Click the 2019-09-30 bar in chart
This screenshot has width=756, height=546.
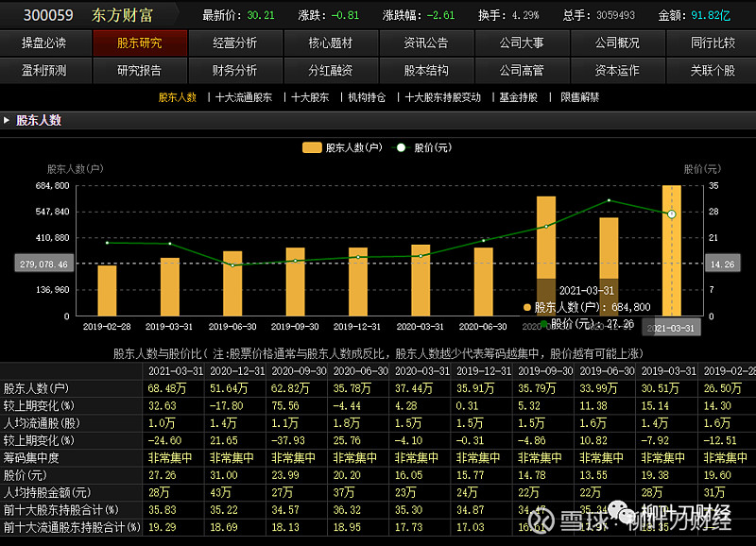coord(295,282)
